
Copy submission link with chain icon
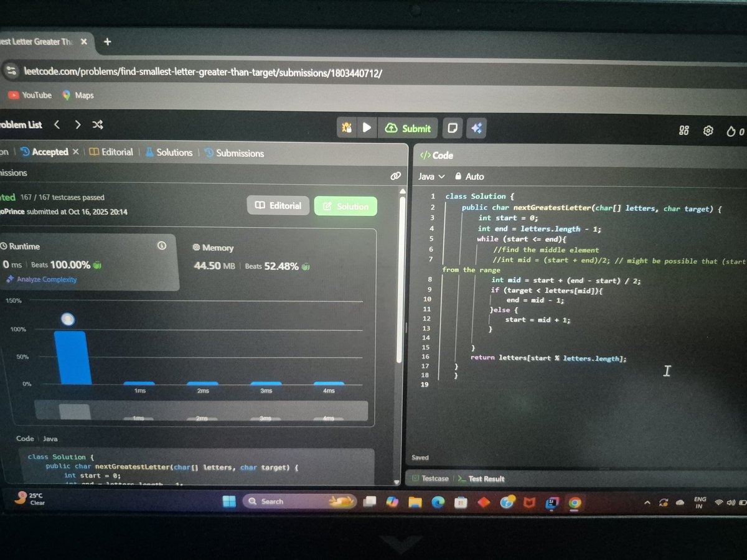click(395, 176)
